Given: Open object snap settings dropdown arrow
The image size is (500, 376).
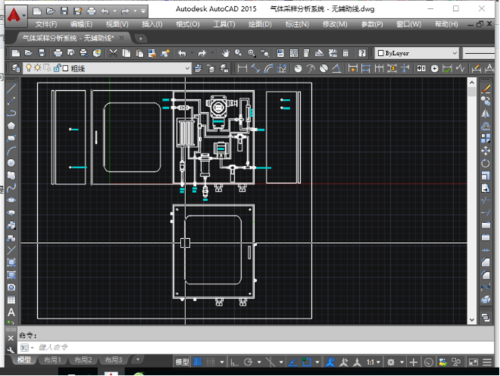Looking at the screenshot, I should tap(317, 362).
